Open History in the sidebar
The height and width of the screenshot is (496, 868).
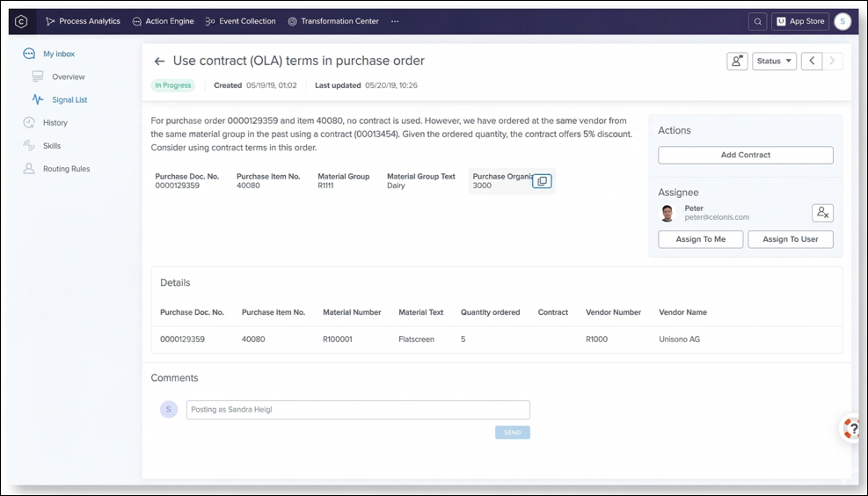55,123
